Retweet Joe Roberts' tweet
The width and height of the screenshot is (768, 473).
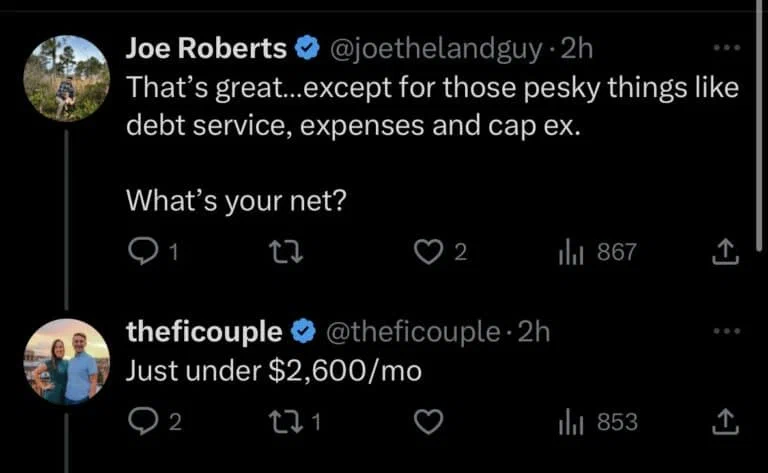click(289, 253)
